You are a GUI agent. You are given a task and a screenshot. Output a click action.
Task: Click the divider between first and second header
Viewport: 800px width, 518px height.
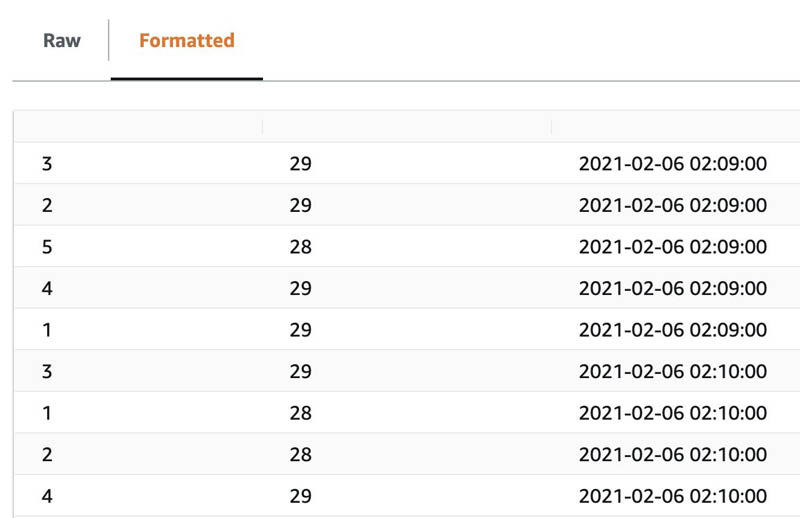(x=262, y=127)
